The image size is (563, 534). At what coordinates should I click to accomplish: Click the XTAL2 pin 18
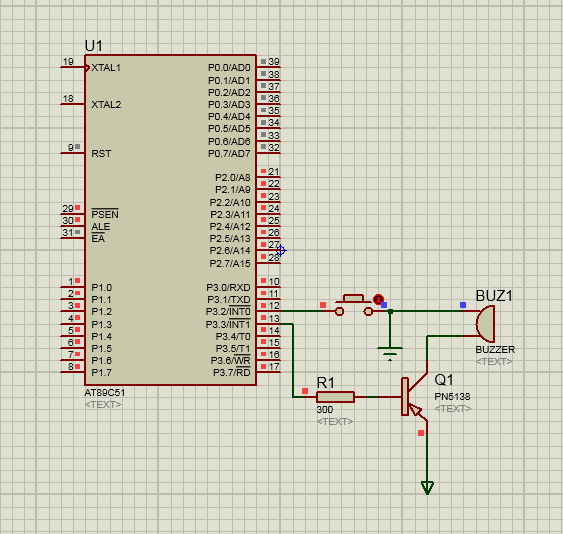pyautogui.click(x=73, y=104)
